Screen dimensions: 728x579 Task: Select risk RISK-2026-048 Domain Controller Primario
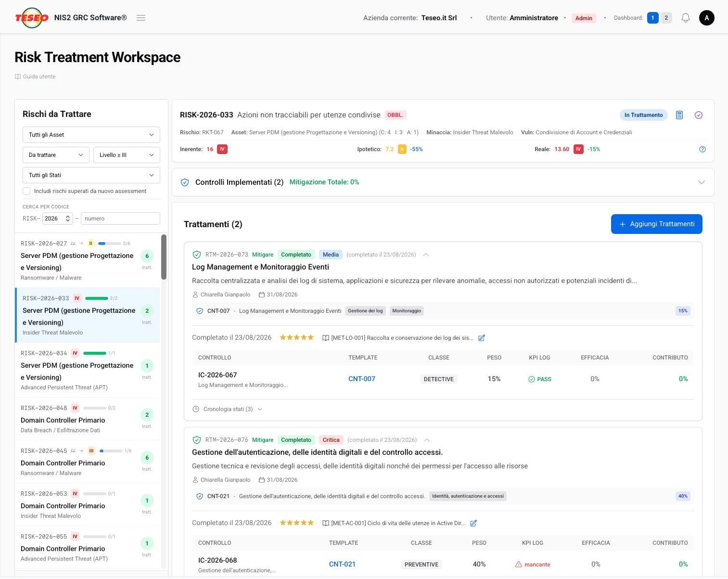(x=88, y=419)
